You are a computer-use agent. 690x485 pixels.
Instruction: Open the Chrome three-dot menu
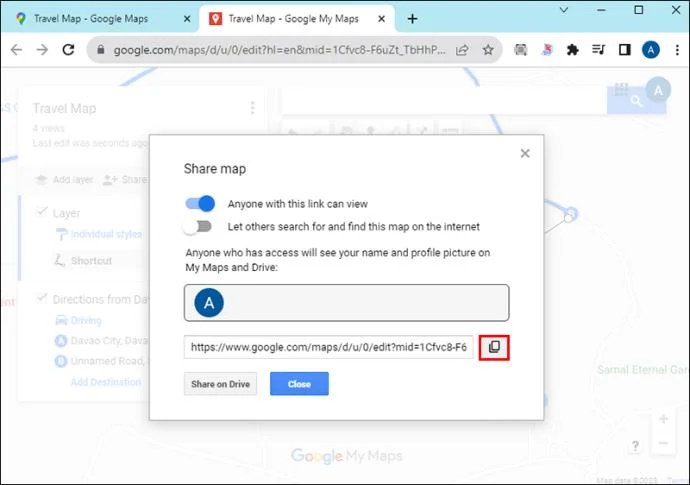coord(677,50)
